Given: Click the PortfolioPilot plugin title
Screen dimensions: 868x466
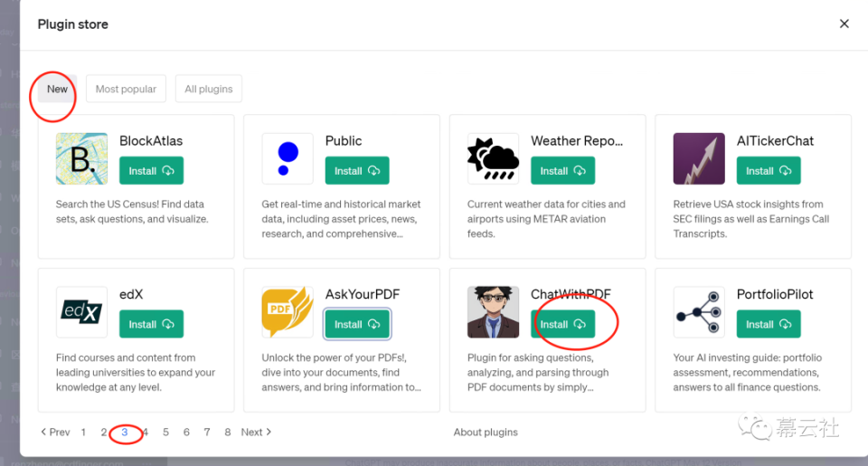Looking at the screenshot, I should [775, 294].
